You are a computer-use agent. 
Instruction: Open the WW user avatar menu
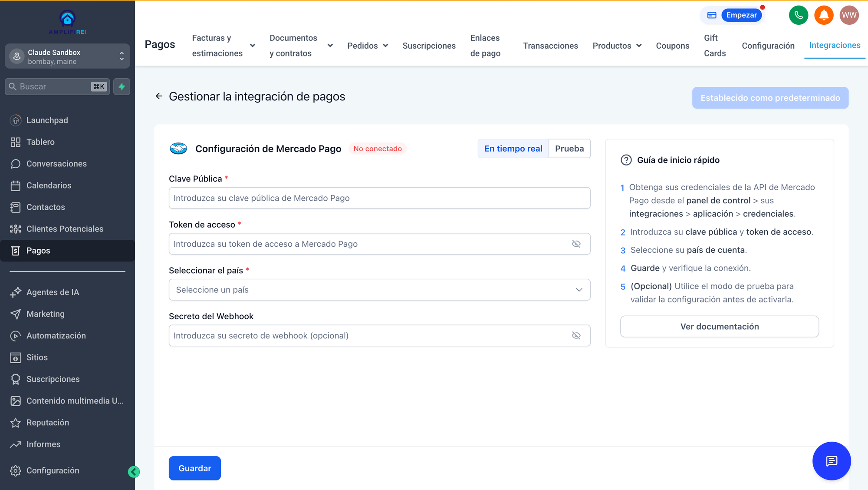849,15
